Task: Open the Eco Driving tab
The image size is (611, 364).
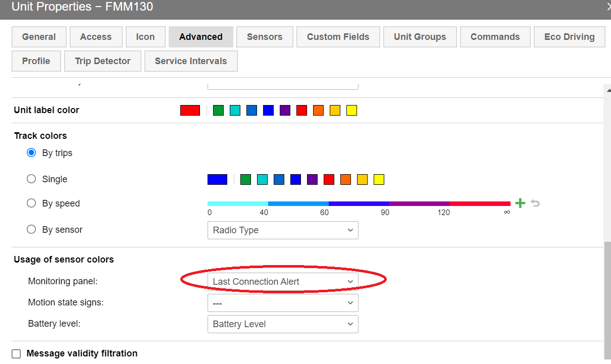Action: pos(569,37)
